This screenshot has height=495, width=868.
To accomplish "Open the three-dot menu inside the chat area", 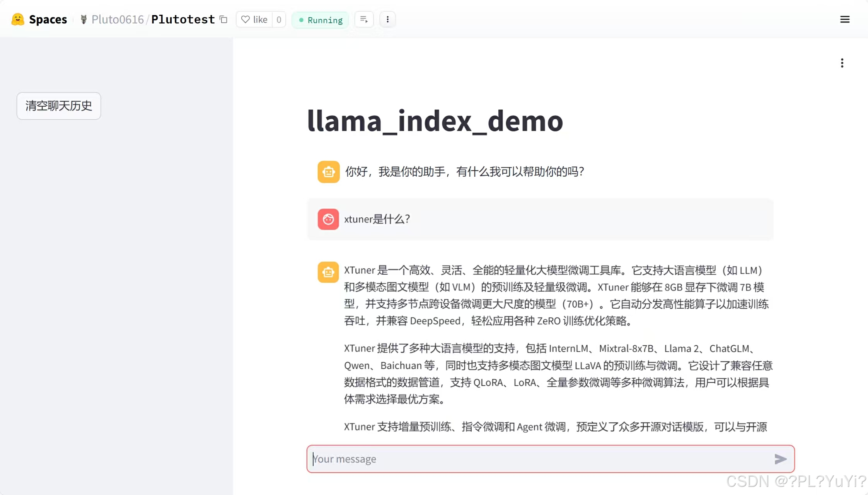I will pos(842,63).
